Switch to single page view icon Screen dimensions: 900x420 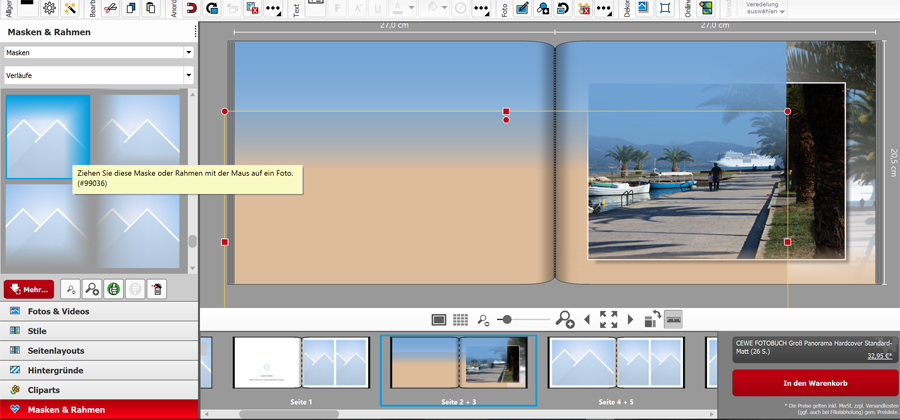[x=439, y=320]
